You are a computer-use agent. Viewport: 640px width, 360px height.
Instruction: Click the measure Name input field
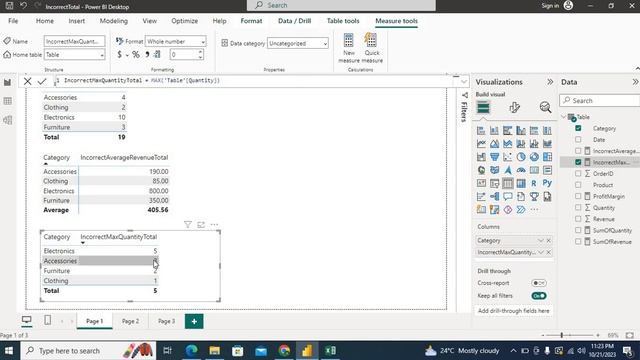pyautogui.click(x=74, y=42)
